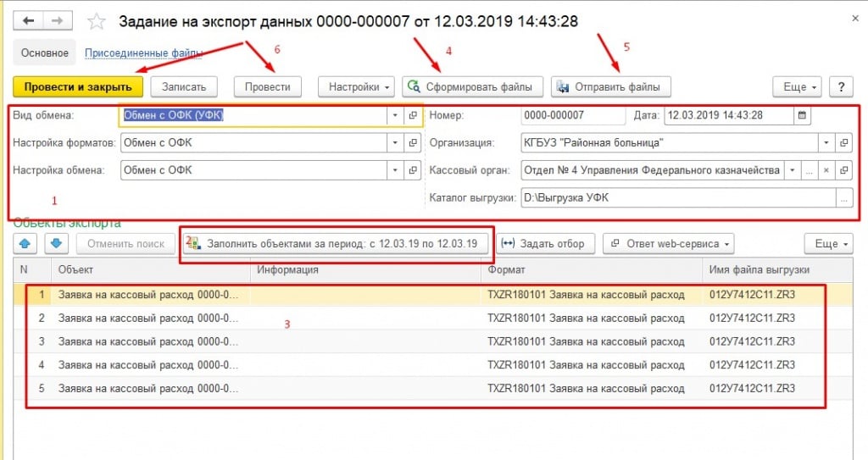Click 'Сформировать файлы' button

[472, 86]
